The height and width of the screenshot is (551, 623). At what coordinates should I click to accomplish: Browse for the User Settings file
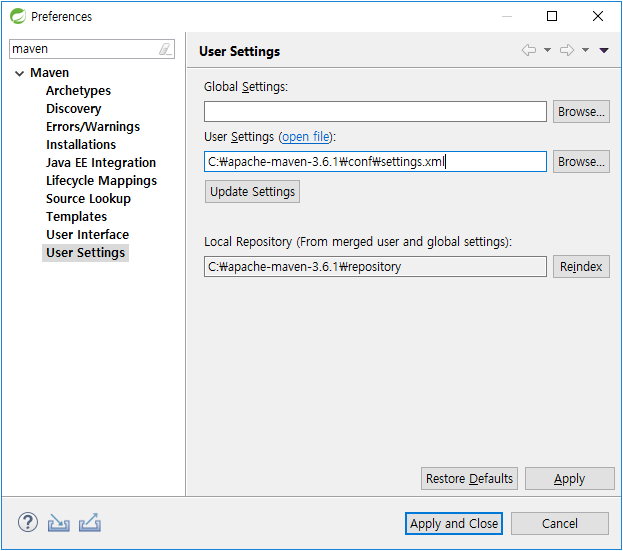[x=581, y=162]
